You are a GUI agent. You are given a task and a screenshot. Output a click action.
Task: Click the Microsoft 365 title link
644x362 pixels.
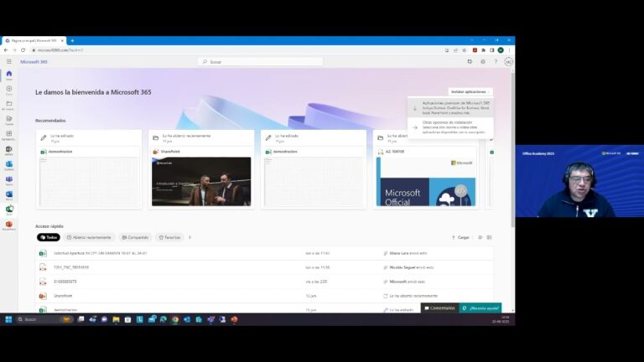coord(34,61)
